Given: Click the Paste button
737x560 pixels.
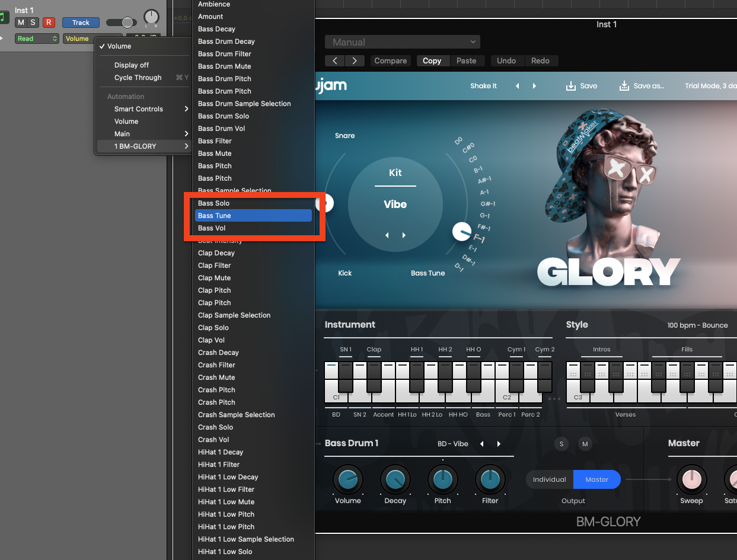Looking at the screenshot, I should (466, 60).
